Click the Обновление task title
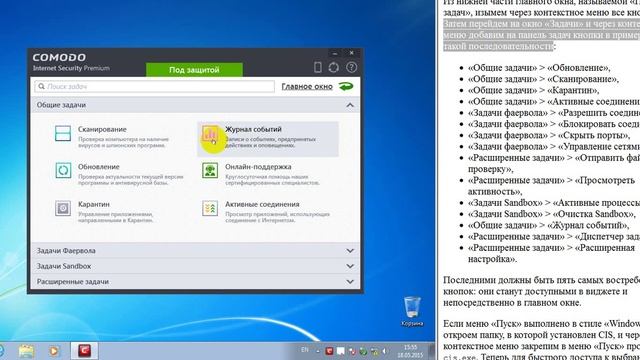Viewport: 640px width, 360px height. [x=99, y=167]
